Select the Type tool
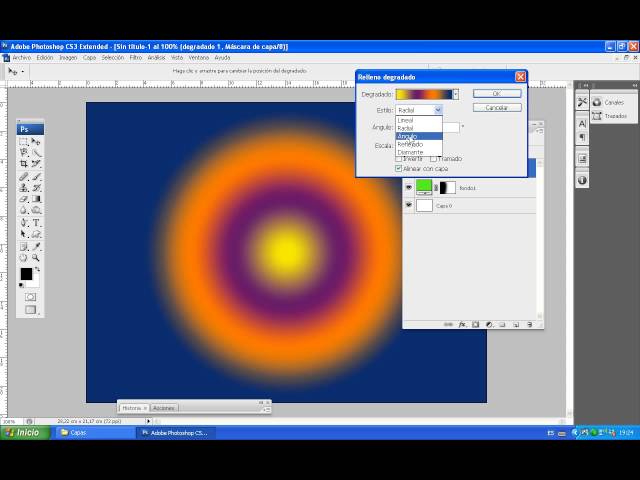 36,223
